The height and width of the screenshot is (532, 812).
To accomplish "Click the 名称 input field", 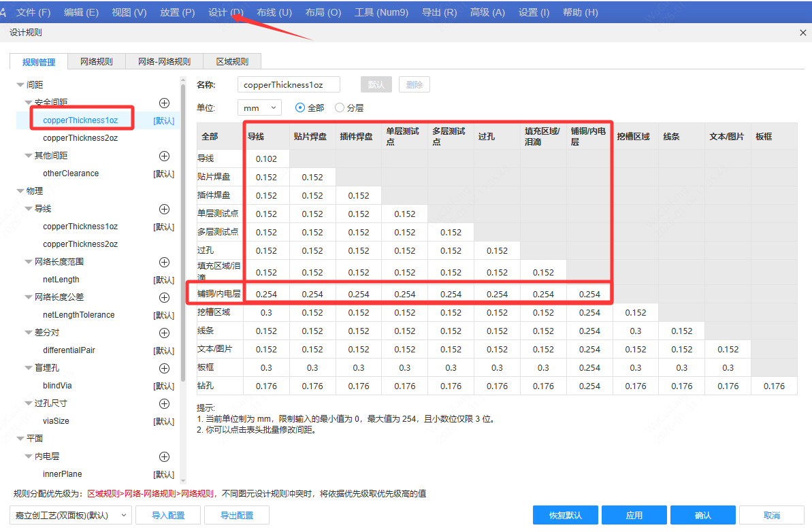I will pyautogui.click(x=288, y=84).
